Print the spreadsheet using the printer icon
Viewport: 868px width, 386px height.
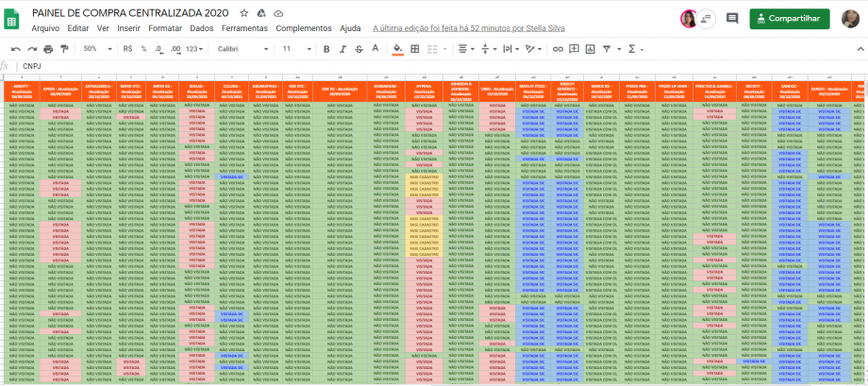(48, 48)
